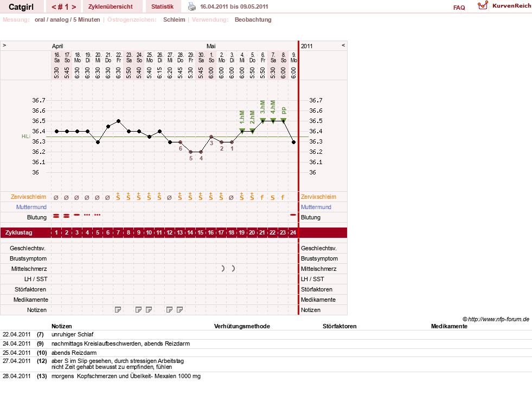Click the 'Mai' month label

211,46
